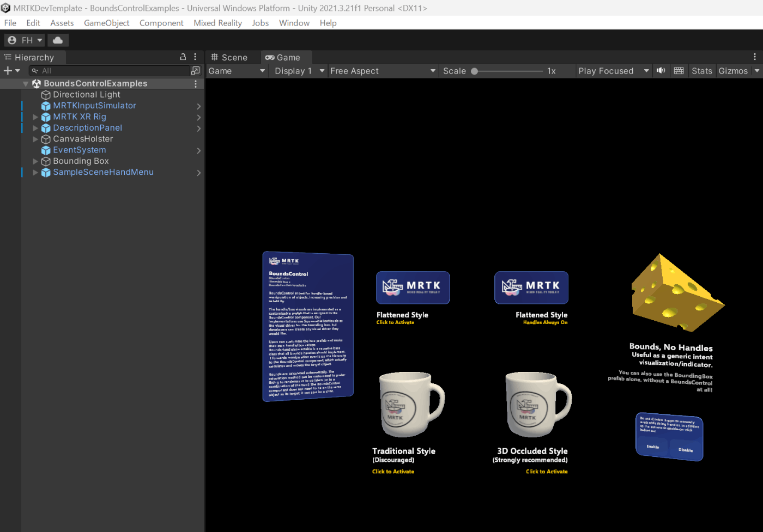Viewport: 763px width, 532px height.
Task: Open DescriptionPanel prefab arrow
Action: [198, 129]
